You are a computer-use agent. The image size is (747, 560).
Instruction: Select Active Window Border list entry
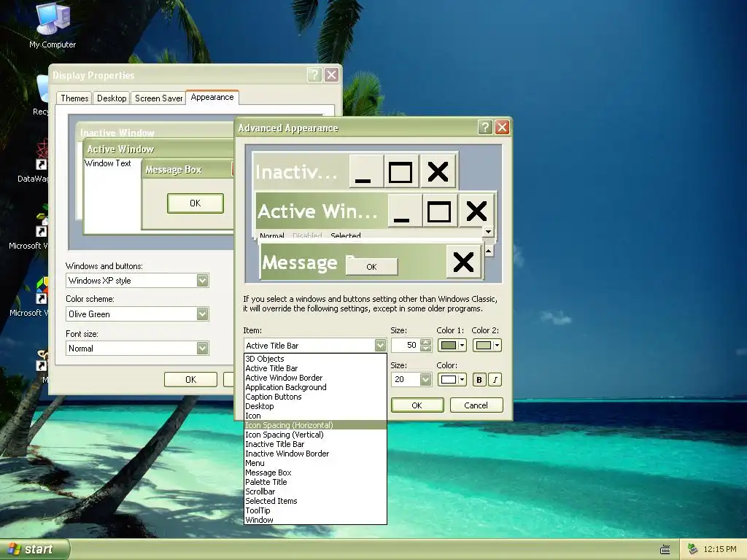(x=315, y=378)
